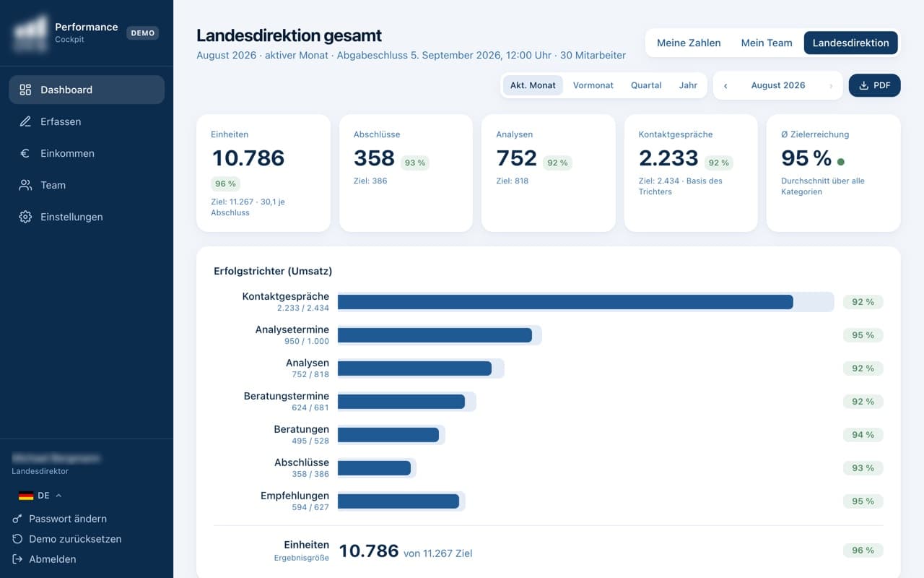Click the Landesdirektor role label in sidebar

click(x=40, y=471)
